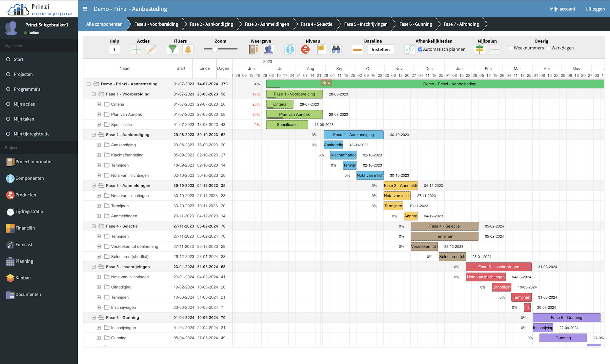Open Projecten in sidebar

pos(39,74)
